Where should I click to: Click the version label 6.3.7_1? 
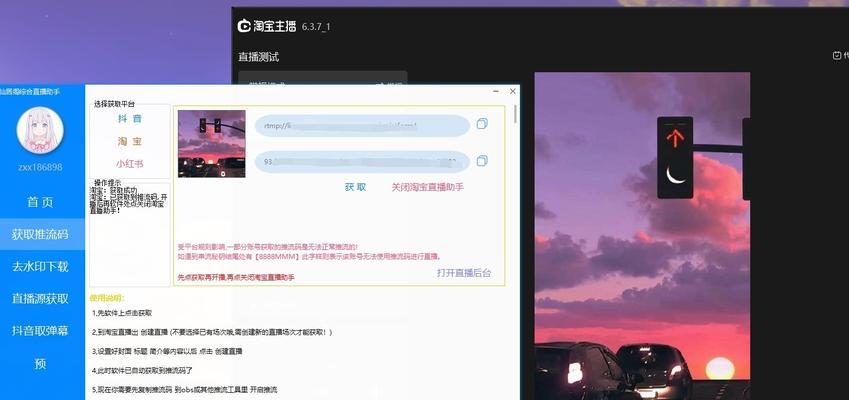pos(316,27)
